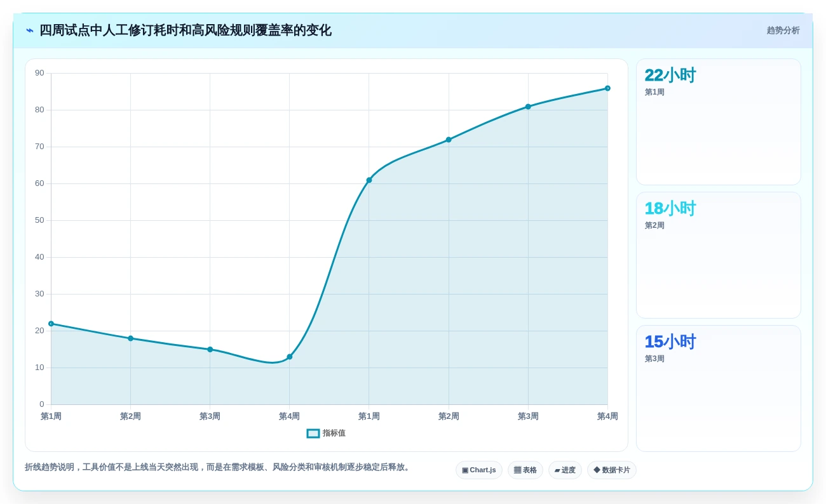826x504 pixels.
Task: Click the trend description text below chart
Action: tap(219, 467)
